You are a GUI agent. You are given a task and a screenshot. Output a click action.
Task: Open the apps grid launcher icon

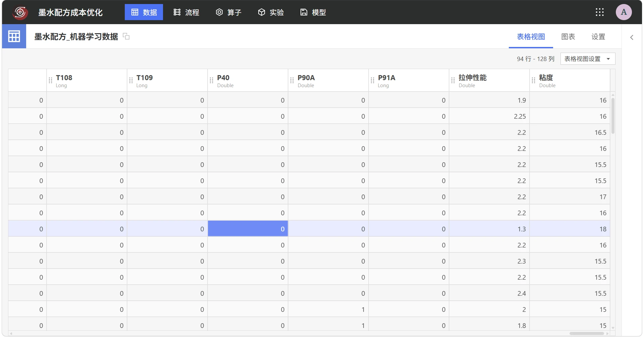point(600,12)
